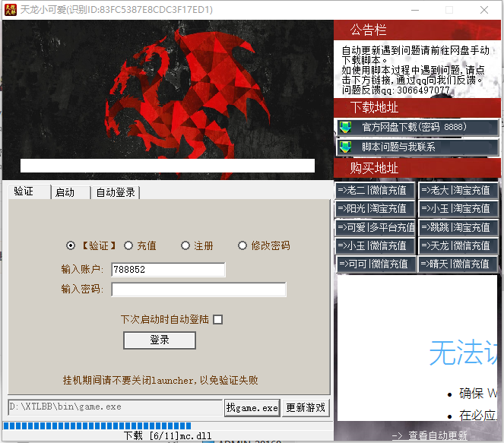
Task: Open 老大 淘宝充值 purchase link
Action: 458,190
